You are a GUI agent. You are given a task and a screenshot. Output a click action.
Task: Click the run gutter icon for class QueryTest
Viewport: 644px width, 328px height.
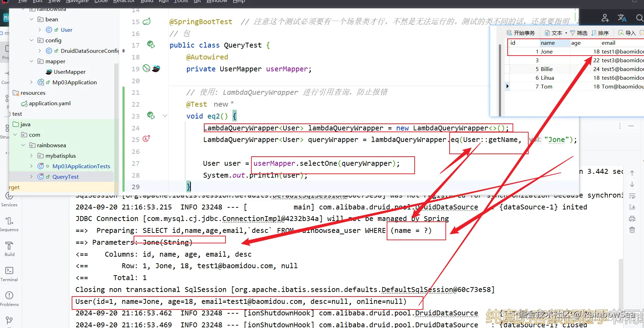pos(151,45)
